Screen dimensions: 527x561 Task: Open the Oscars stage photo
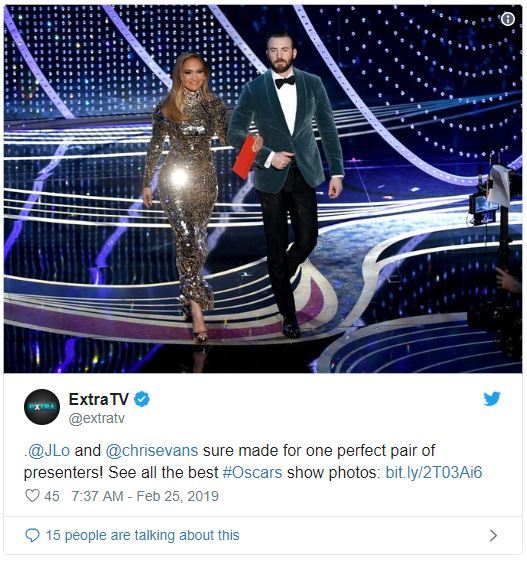[263, 189]
